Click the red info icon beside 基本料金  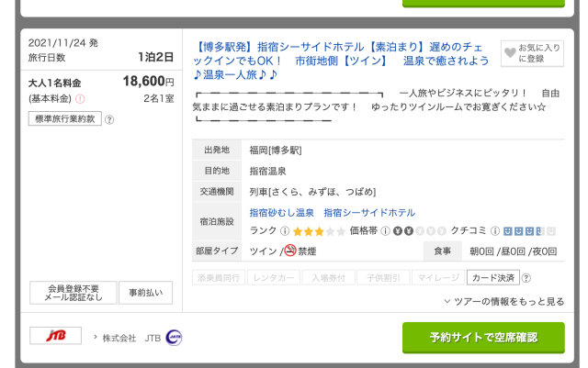point(80,99)
